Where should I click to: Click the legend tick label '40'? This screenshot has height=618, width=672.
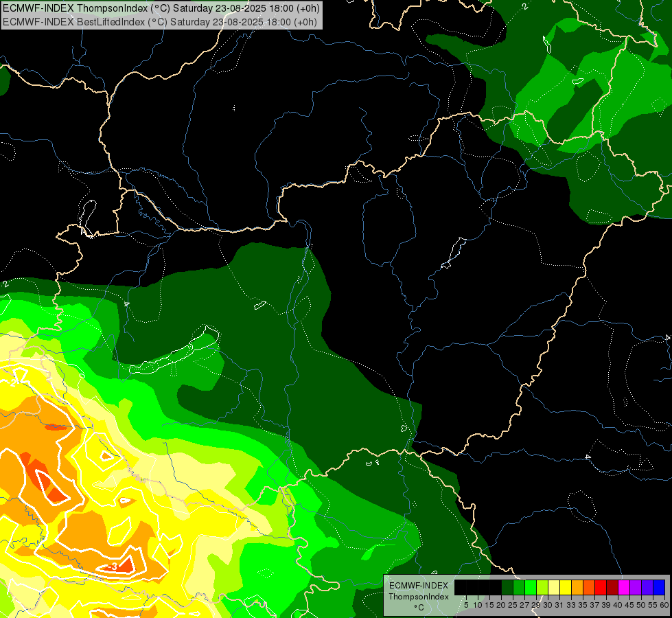pos(618,605)
